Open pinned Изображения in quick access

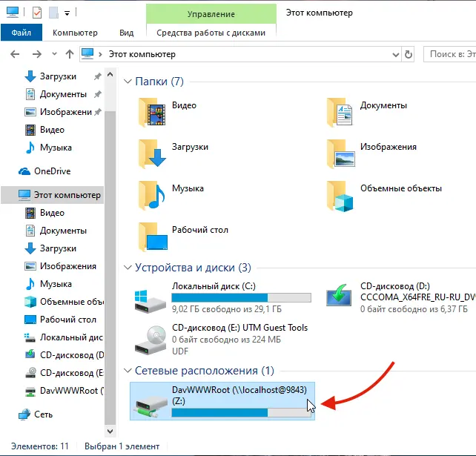66,112
